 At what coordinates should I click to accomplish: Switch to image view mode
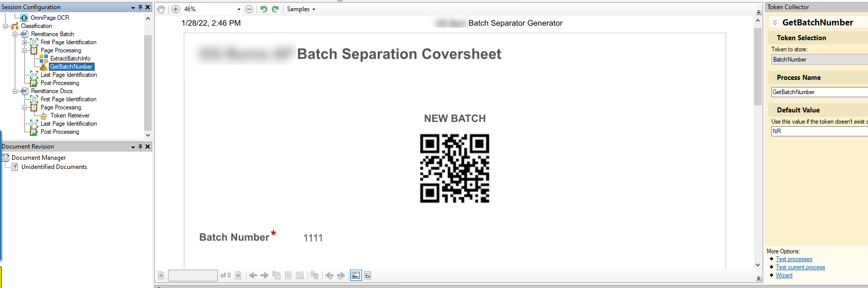pyautogui.click(x=356, y=275)
